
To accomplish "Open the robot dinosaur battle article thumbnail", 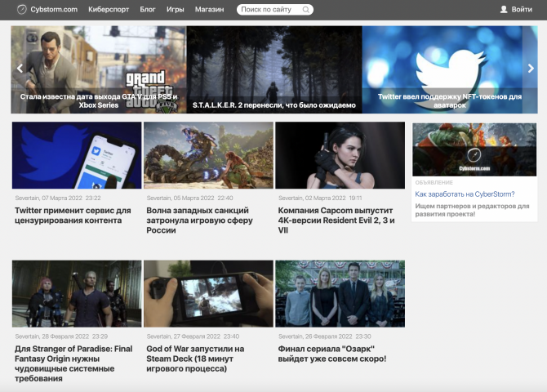I will (x=208, y=155).
